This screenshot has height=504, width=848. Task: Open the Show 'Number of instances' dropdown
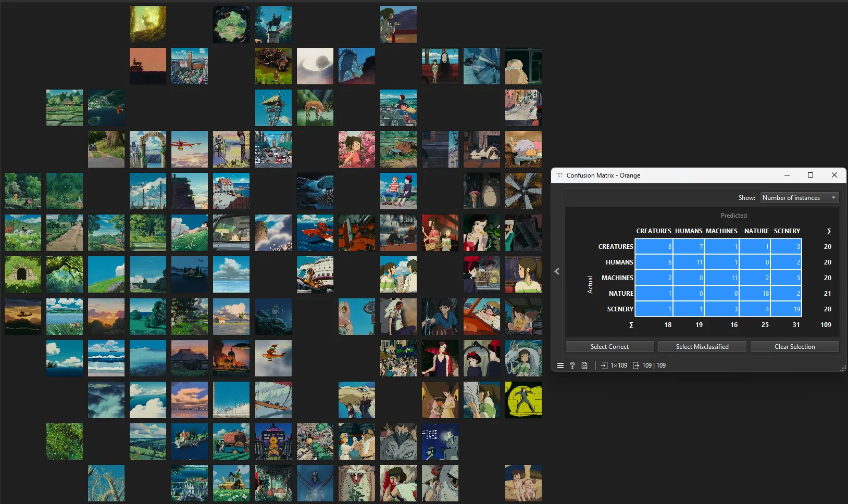(800, 198)
